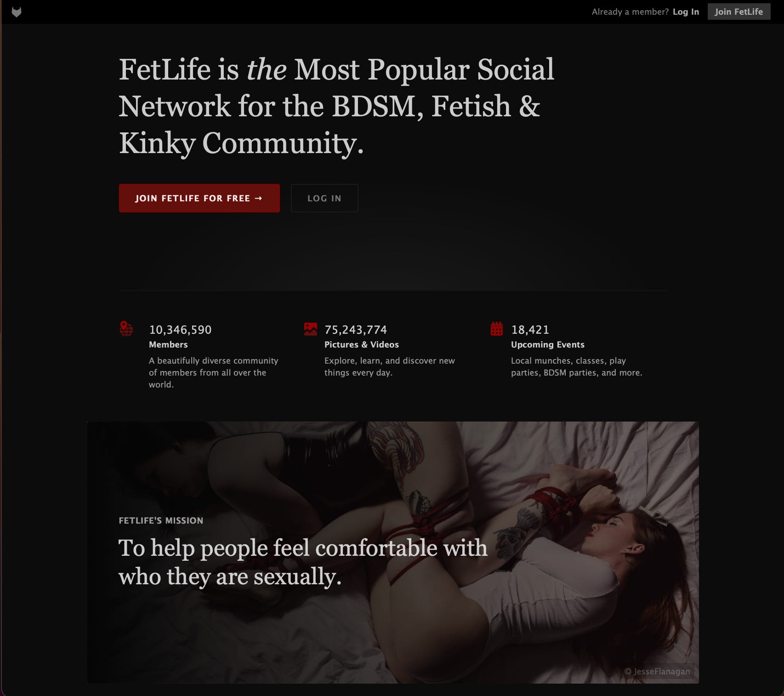Viewport: 784px width, 696px height.
Task: Click the 75,243,774 media count
Action: coord(356,330)
